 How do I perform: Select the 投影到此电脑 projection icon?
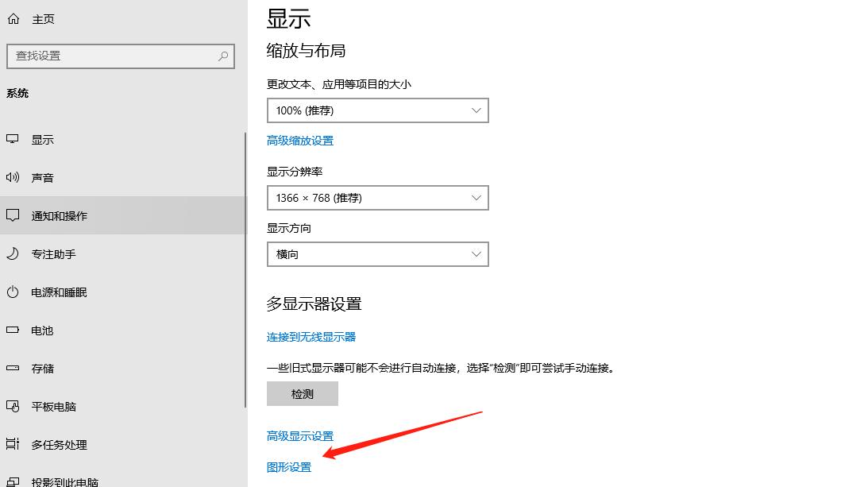tap(13, 481)
